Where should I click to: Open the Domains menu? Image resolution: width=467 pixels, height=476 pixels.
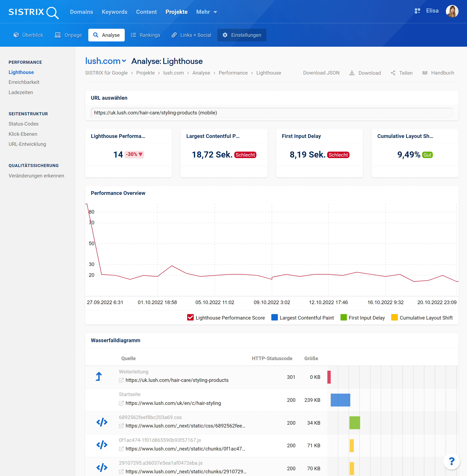[x=81, y=12]
